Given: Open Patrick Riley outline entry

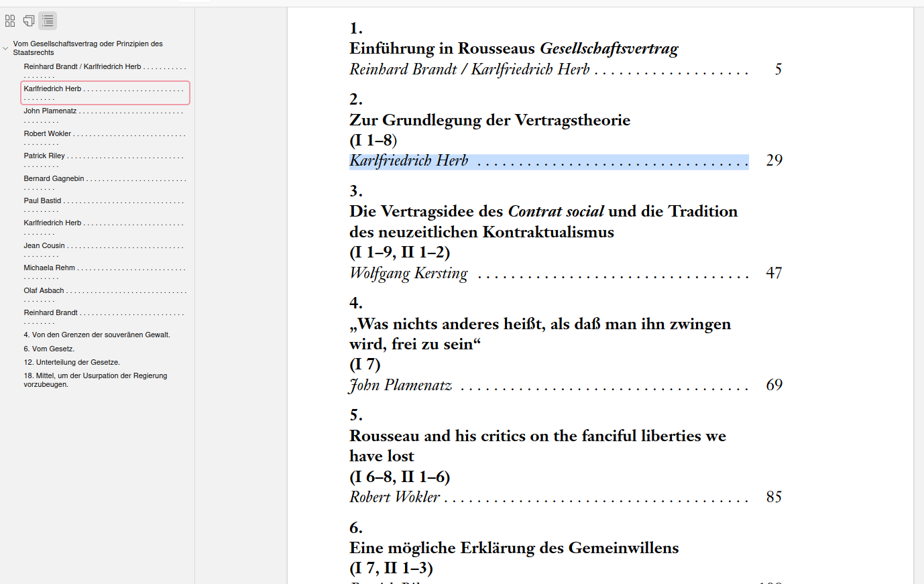Looking at the screenshot, I should point(105,160).
